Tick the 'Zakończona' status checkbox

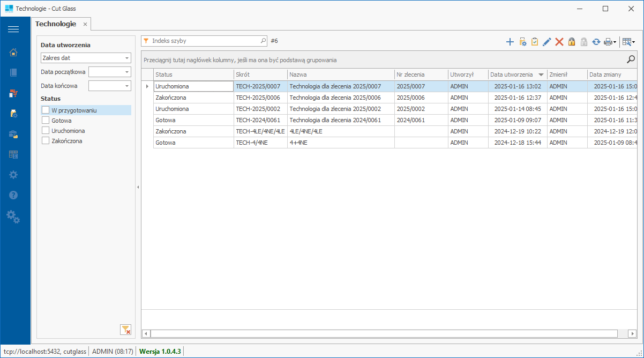[46, 141]
